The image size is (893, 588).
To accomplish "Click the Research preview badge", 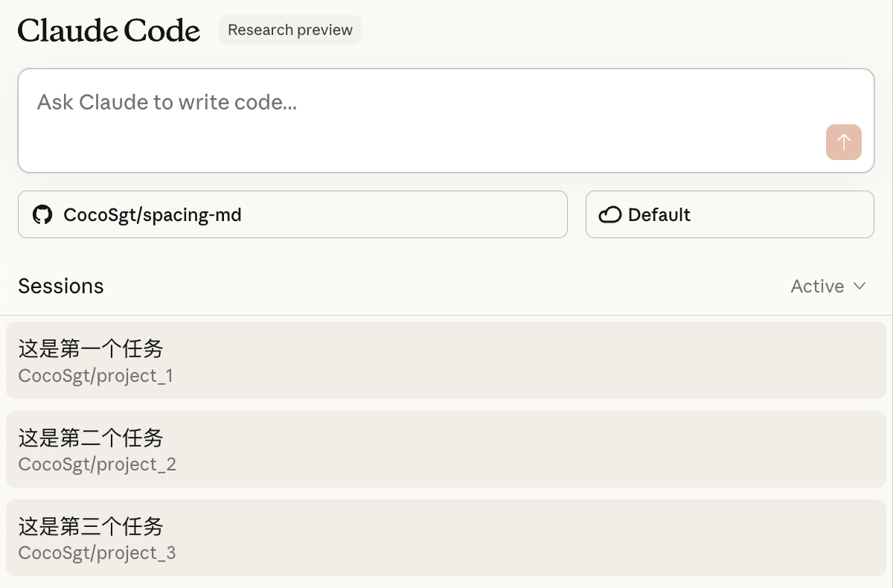I will (290, 31).
